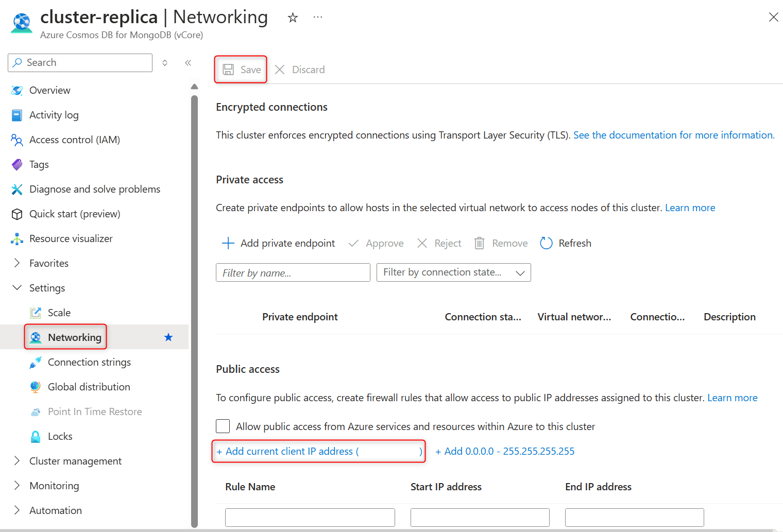Select Global distribution in the sidebar
The width and height of the screenshot is (783, 532).
tap(89, 386)
